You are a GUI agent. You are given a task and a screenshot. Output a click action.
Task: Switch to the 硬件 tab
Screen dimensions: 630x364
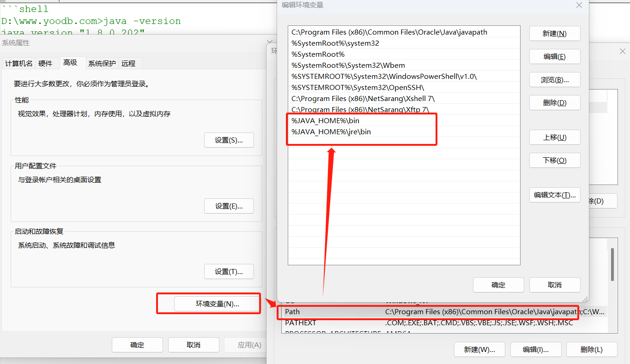tap(45, 63)
